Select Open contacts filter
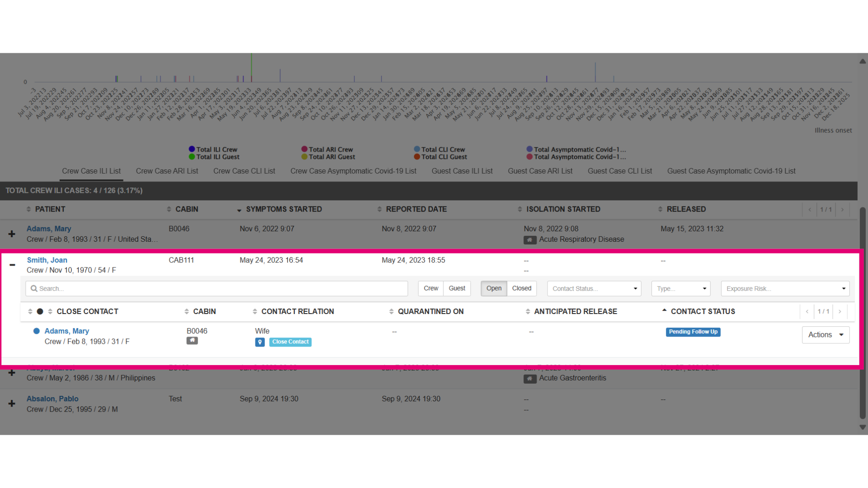This screenshot has width=868, height=488. pos(494,288)
